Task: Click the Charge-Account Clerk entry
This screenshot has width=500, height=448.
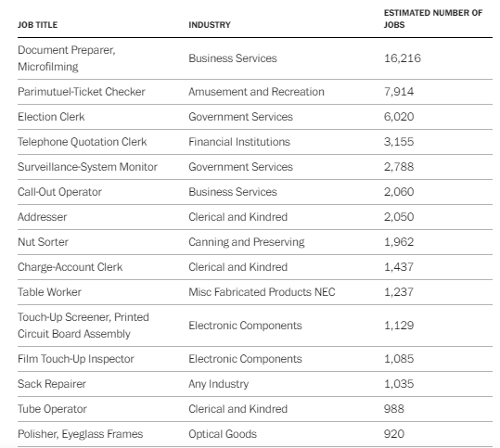Action: (70, 267)
